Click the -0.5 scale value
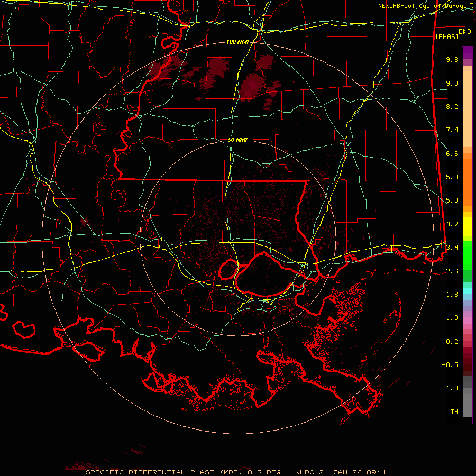The width and height of the screenshot is (476, 476). click(x=450, y=365)
